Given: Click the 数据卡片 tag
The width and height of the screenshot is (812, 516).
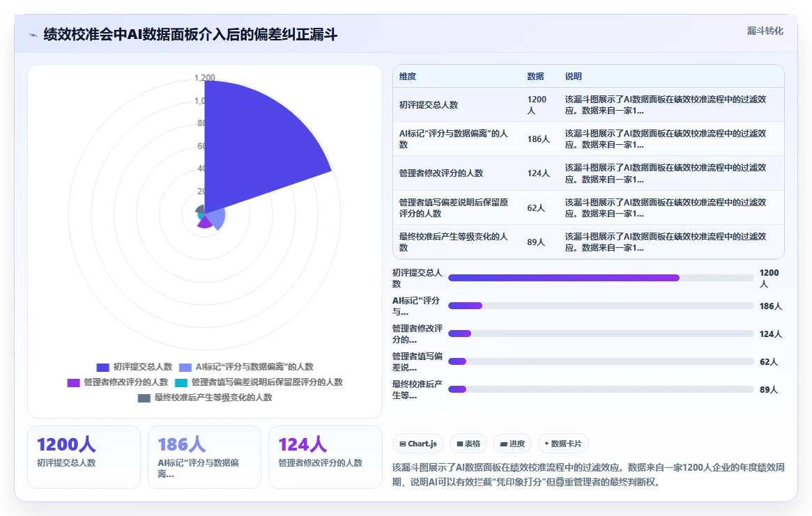Looking at the screenshot, I should (x=563, y=444).
